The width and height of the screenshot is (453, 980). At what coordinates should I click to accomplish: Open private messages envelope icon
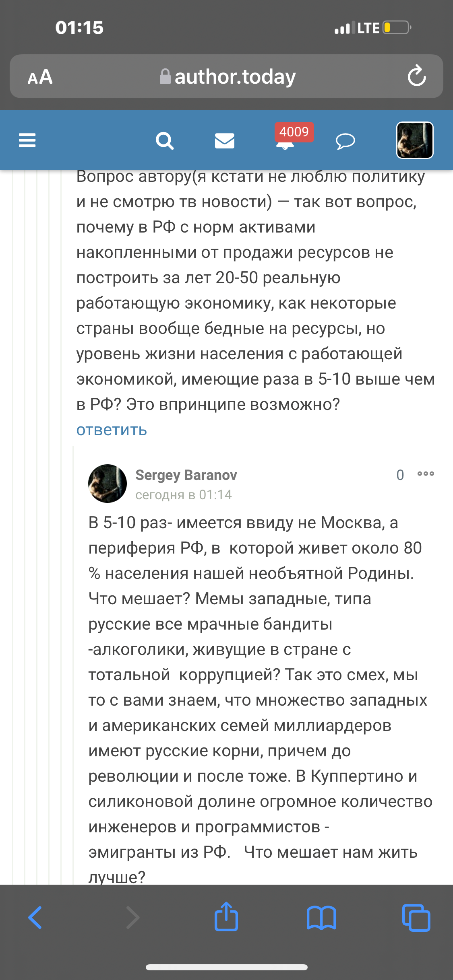(x=224, y=141)
